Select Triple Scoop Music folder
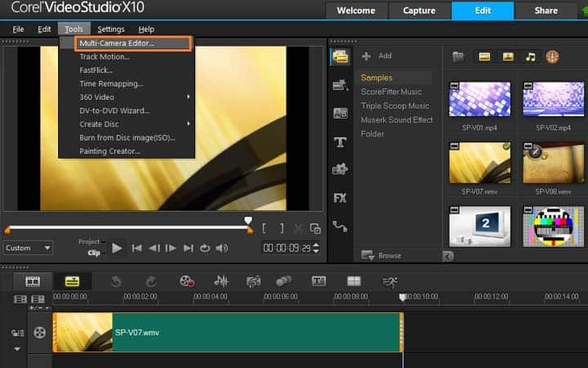Image resolution: width=588 pixels, height=368 pixels. click(395, 105)
